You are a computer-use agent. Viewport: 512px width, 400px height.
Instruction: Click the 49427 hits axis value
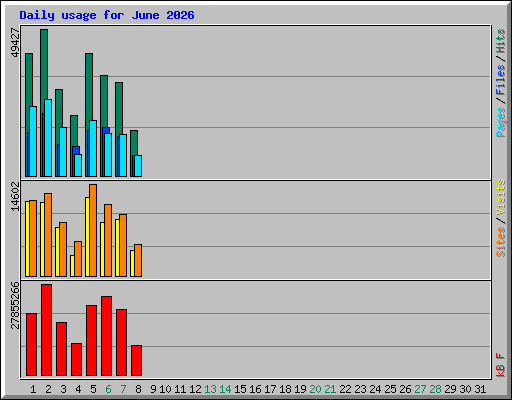coord(15,42)
